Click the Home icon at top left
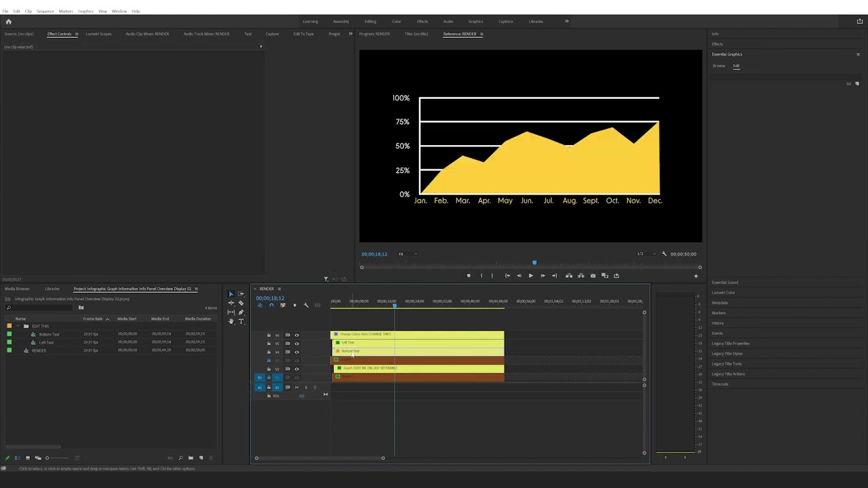This screenshot has width=868, height=488. [x=8, y=22]
